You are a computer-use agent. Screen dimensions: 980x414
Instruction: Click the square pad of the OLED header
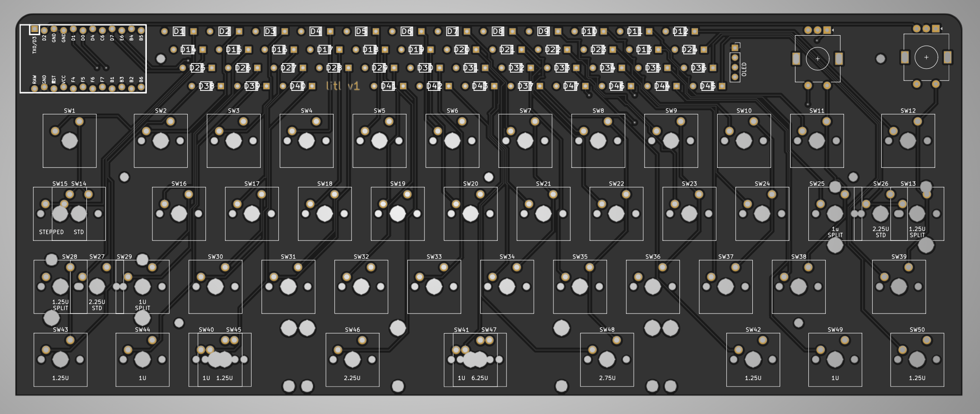735,47
